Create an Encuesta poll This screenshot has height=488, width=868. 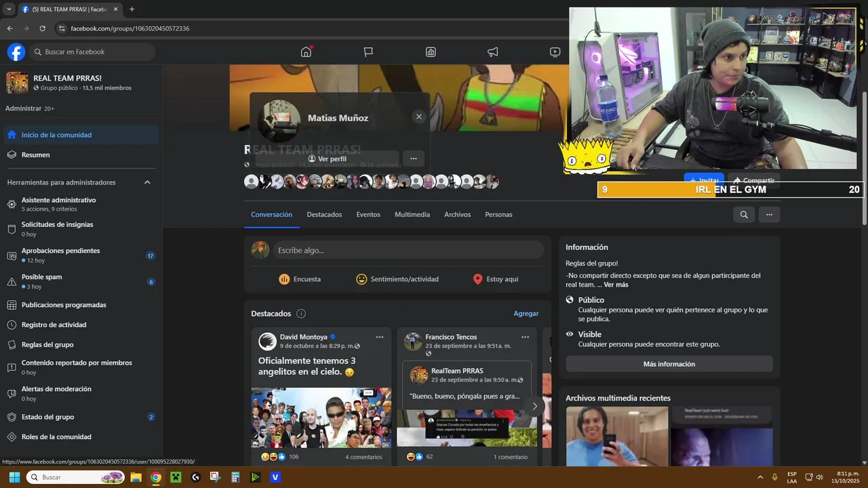[x=300, y=279]
